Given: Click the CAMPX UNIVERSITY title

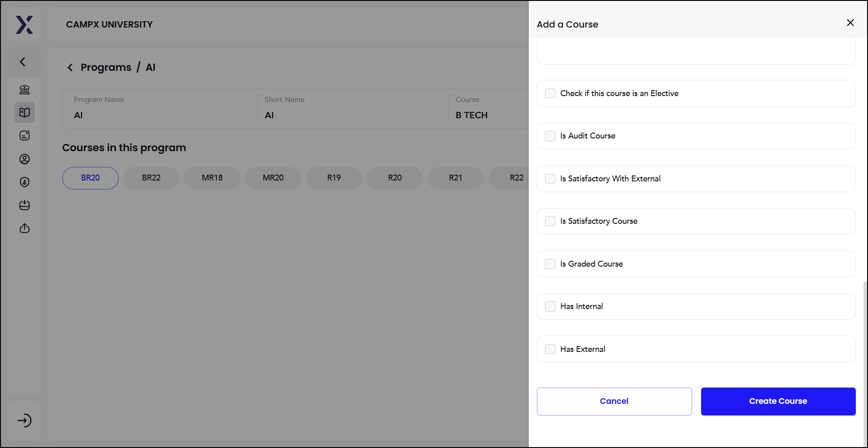Looking at the screenshot, I should coord(109,24).
